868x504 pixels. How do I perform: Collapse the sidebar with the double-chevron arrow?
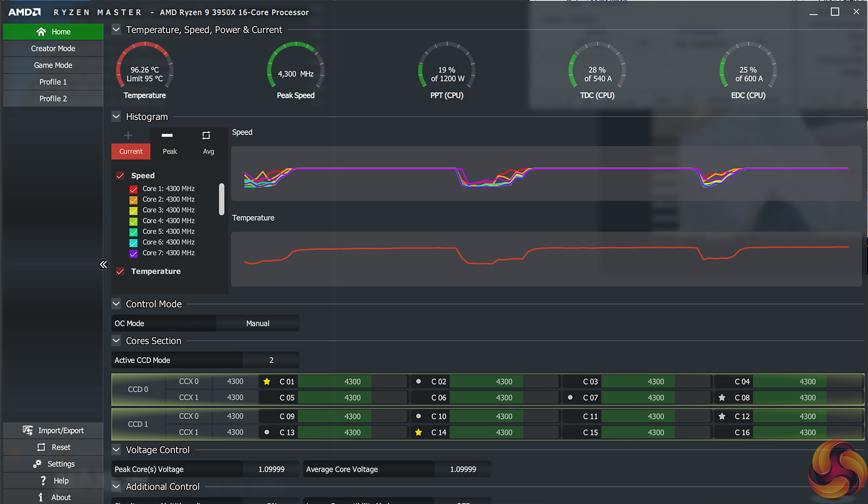(x=103, y=265)
